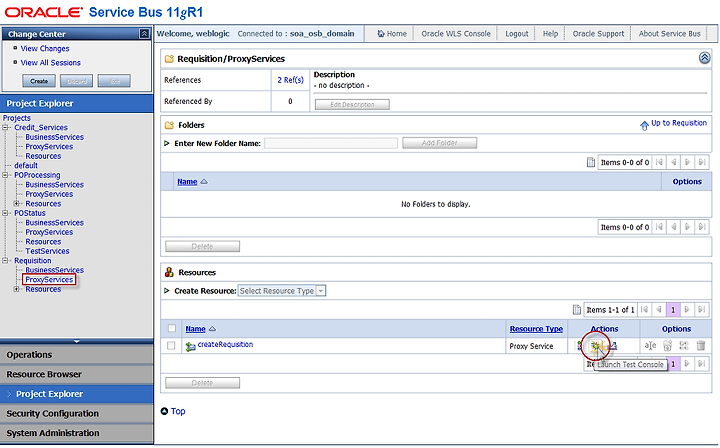Click the Top arrow icon
720x448 pixels.
click(164, 411)
